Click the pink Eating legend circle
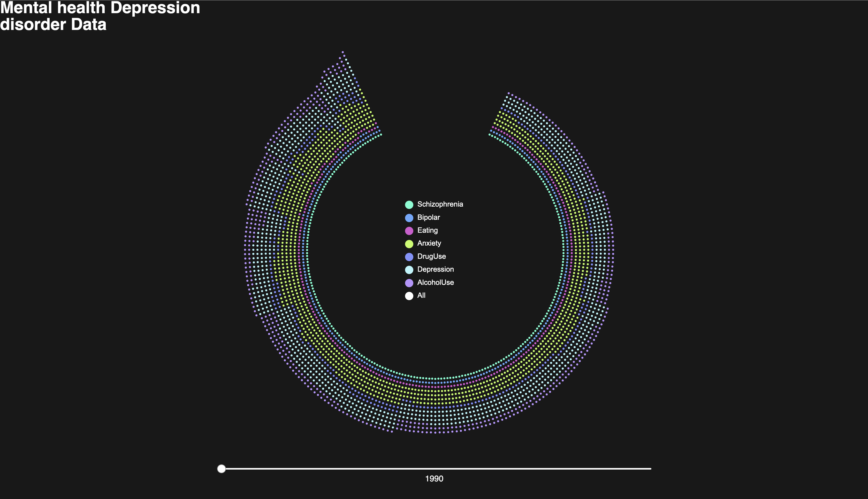868x499 pixels. (409, 231)
